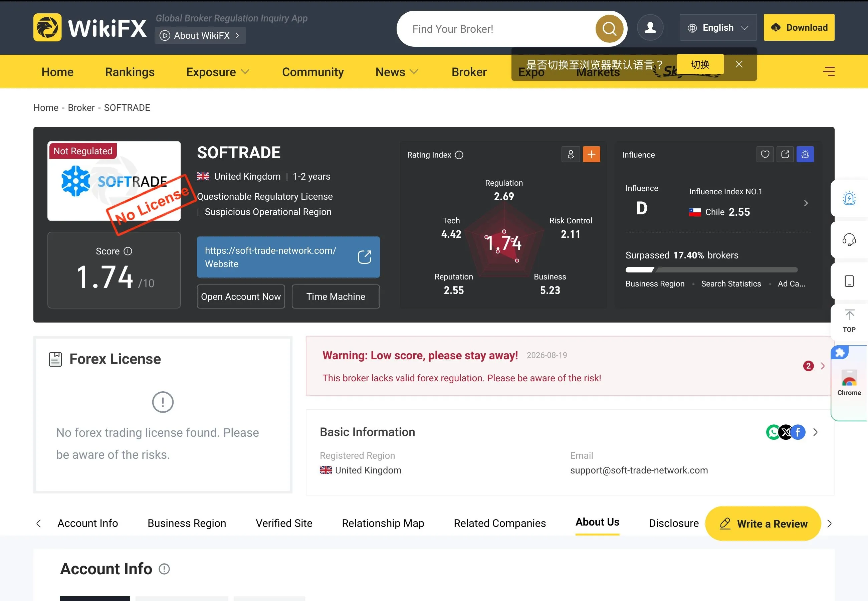The image size is (868, 601).
Task: Expand Influence Index details chevron
Action: coord(806,203)
